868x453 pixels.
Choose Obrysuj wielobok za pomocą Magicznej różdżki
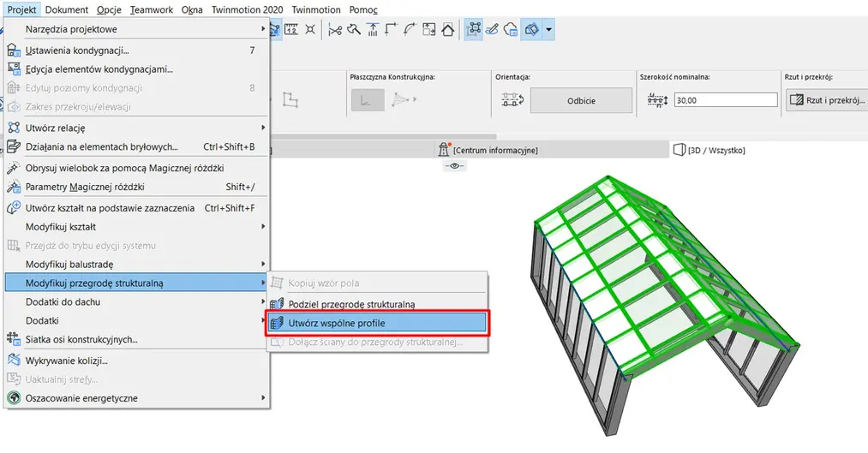[x=137, y=168]
